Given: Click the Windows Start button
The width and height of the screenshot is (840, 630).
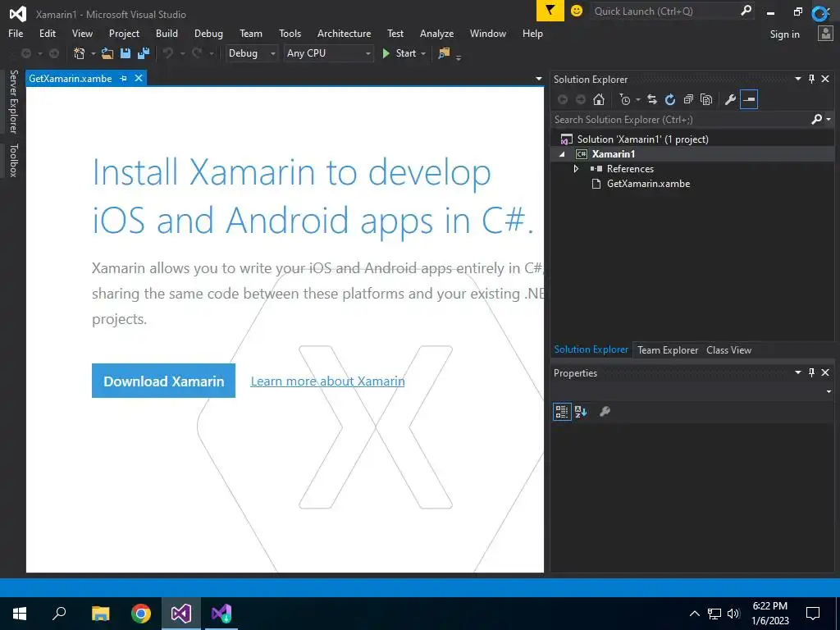Looking at the screenshot, I should [20, 614].
